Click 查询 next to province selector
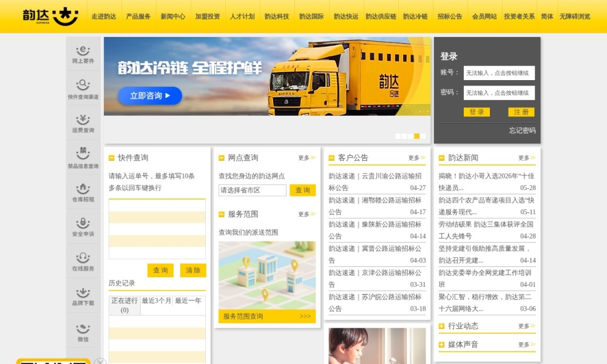Screen dimensions: 607x364 click(303, 190)
